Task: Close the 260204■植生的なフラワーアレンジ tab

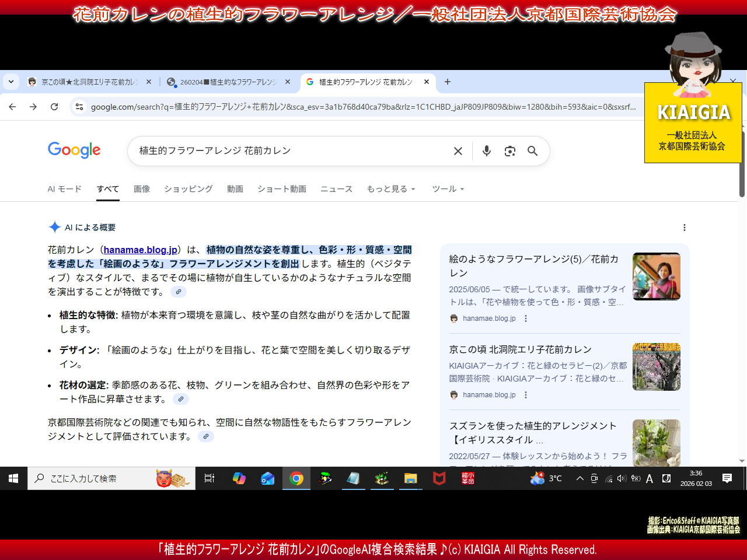Action: coord(288,82)
